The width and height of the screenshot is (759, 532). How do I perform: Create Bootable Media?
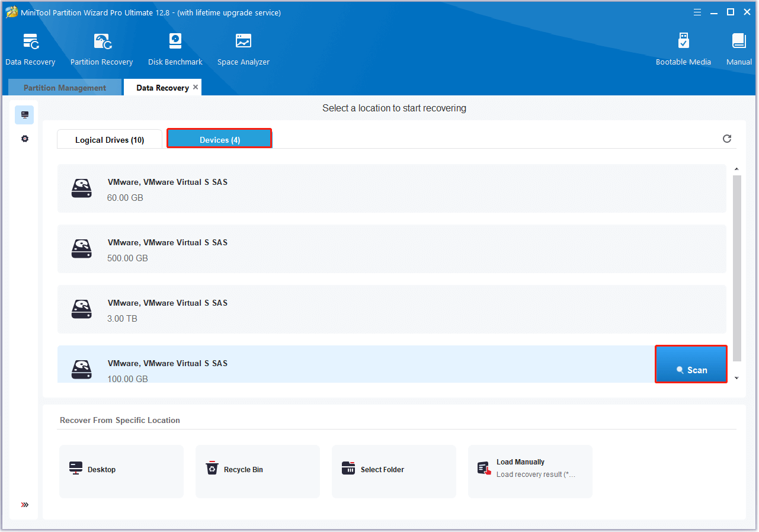point(683,49)
